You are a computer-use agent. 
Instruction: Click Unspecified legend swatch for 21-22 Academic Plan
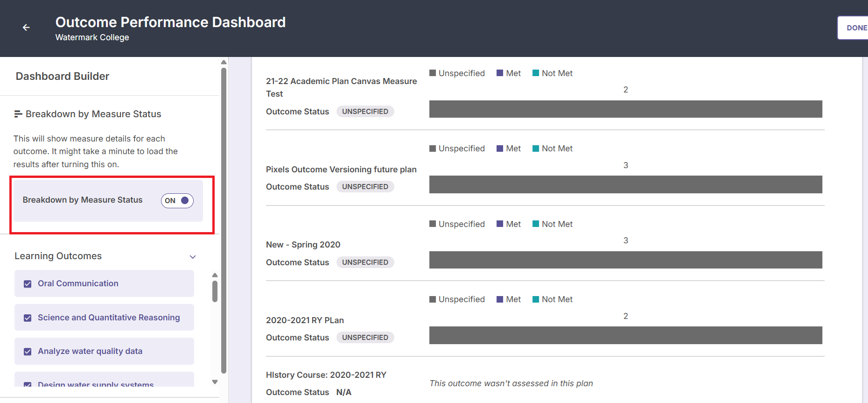pyautogui.click(x=433, y=73)
